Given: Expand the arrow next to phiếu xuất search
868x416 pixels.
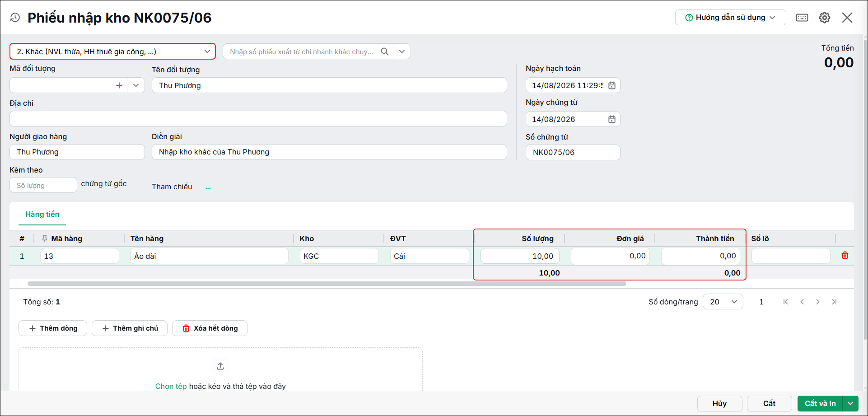Looking at the screenshot, I should pos(402,51).
